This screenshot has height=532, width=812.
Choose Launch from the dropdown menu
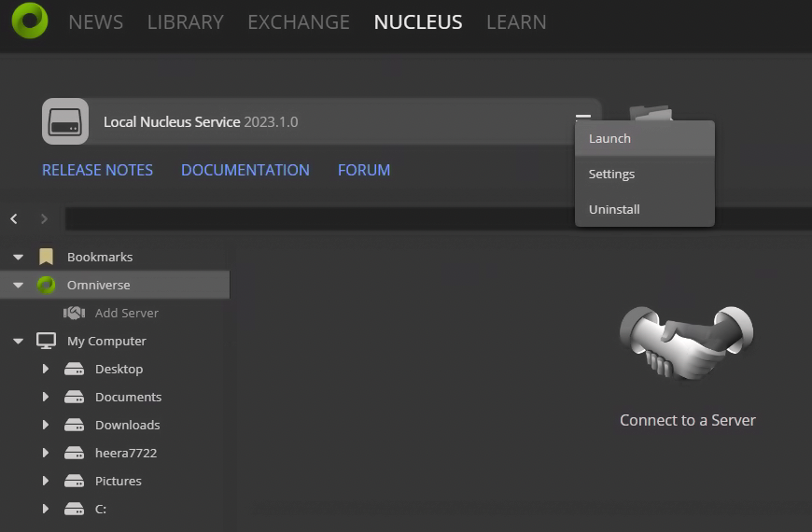tap(645, 138)
